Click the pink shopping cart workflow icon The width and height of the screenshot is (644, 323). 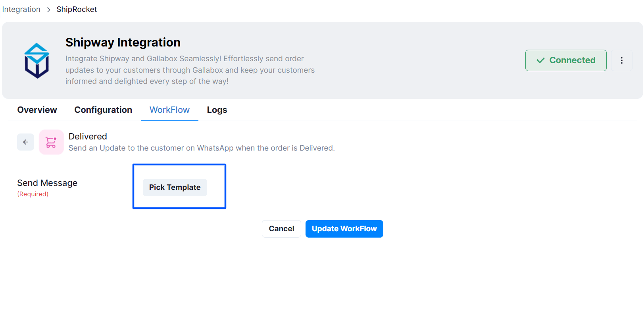tap(51, 142)
